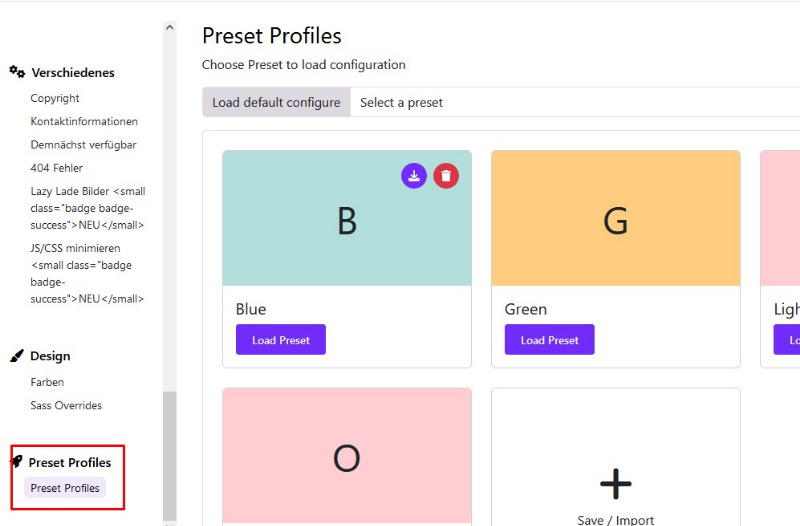Open the Farben design settings

coord(47,382)
